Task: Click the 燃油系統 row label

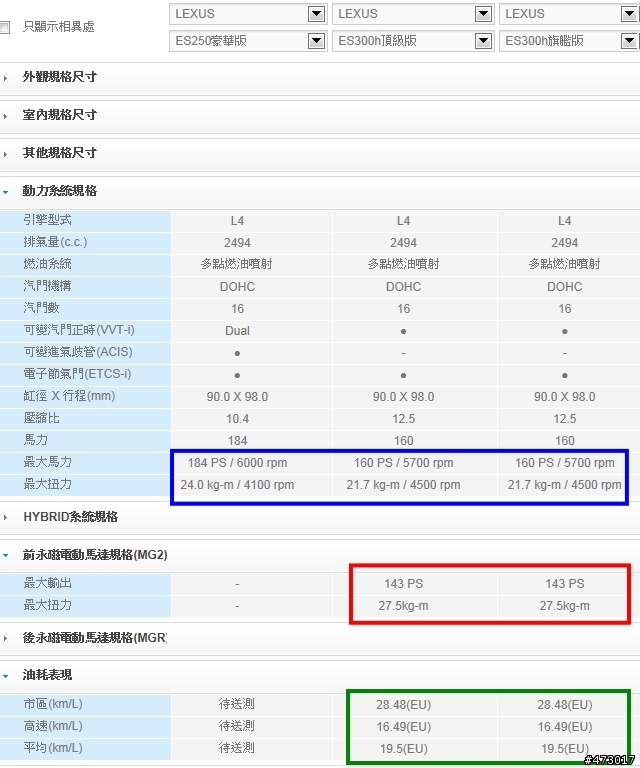Action: 47,264
